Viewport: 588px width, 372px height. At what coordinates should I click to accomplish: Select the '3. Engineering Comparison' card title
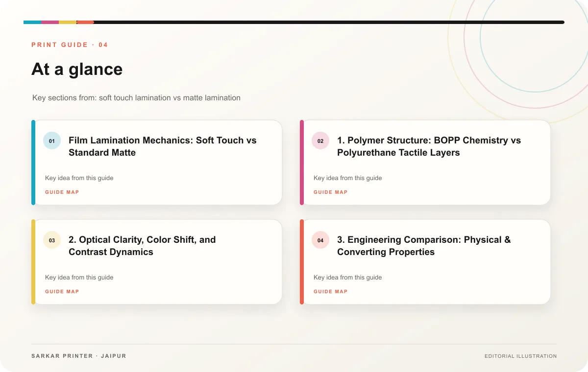[x=424, y=246]
